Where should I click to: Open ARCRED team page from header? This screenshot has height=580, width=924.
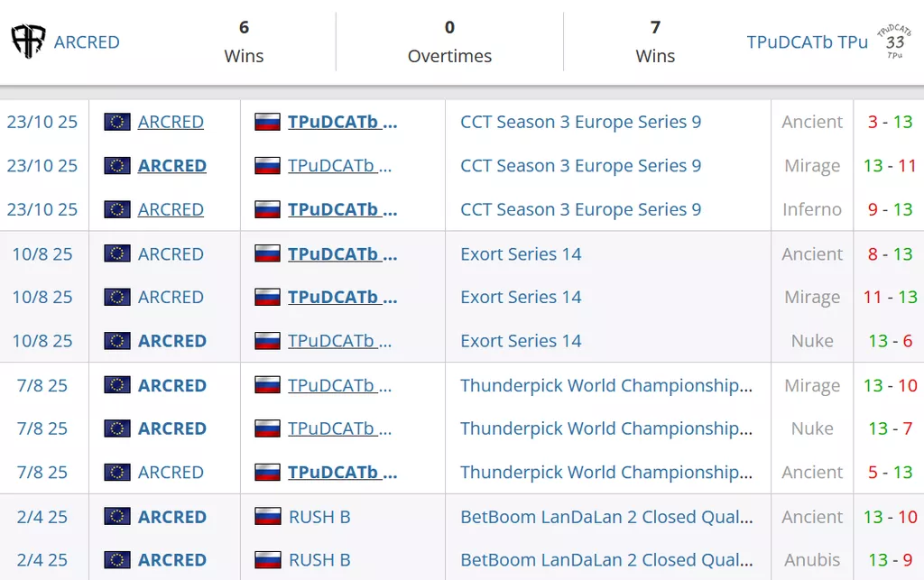(87, 41)
